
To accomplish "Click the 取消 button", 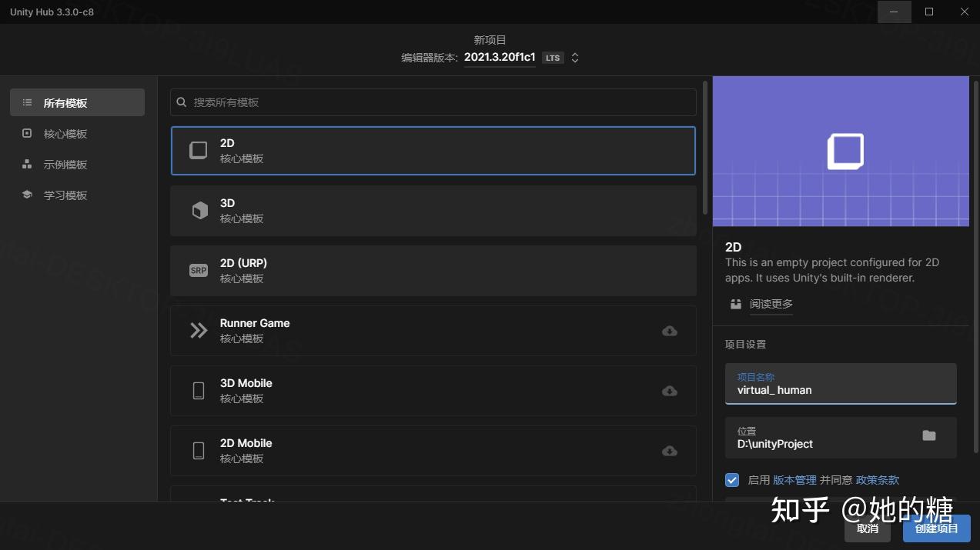I will [867, 528].
